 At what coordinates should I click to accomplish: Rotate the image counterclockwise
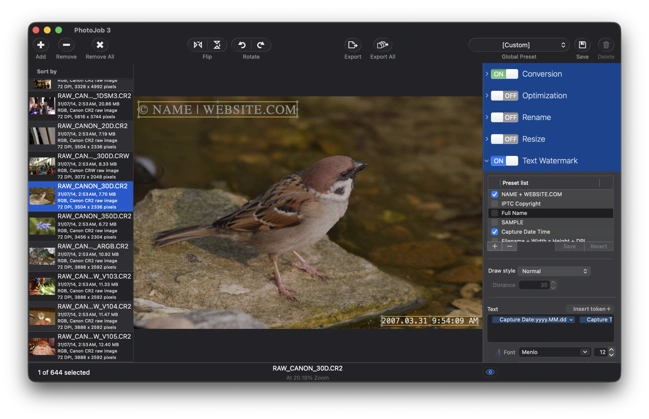pos(242,45)
